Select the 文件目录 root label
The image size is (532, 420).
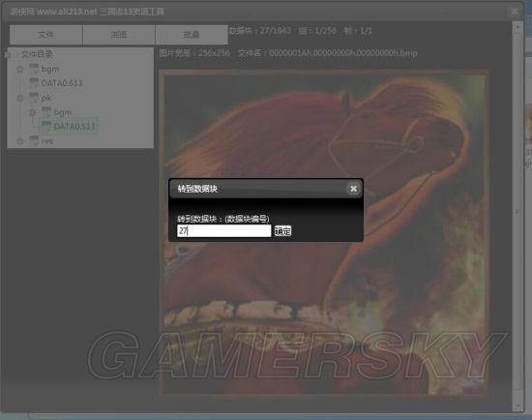[x=37, y=54]
